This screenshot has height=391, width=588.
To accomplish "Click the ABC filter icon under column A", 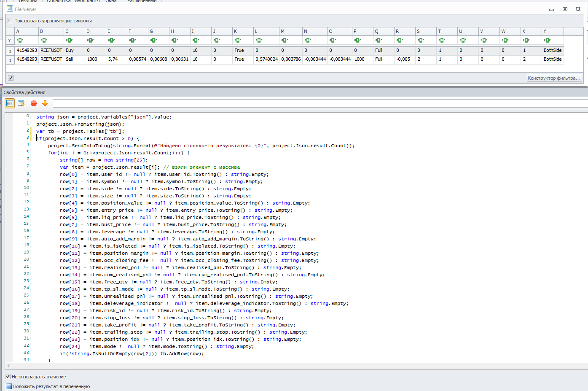I will 20,40.
